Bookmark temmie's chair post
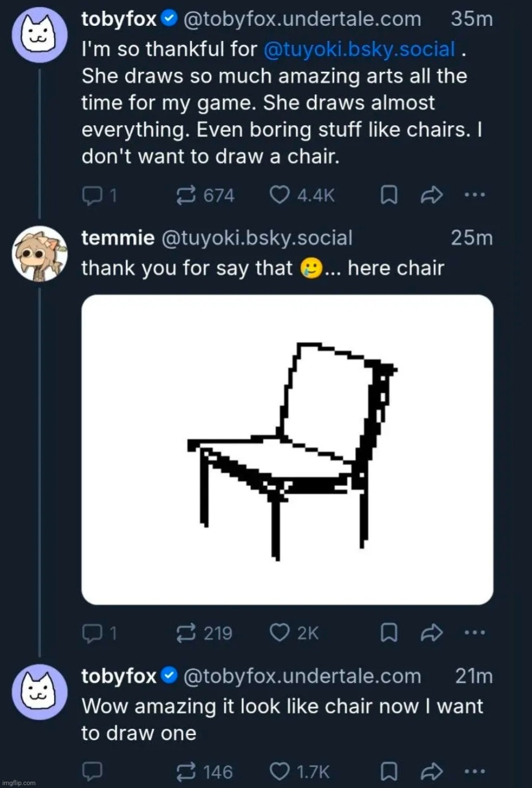This screenshot has width=532, height=788. [x=389, y=633]
